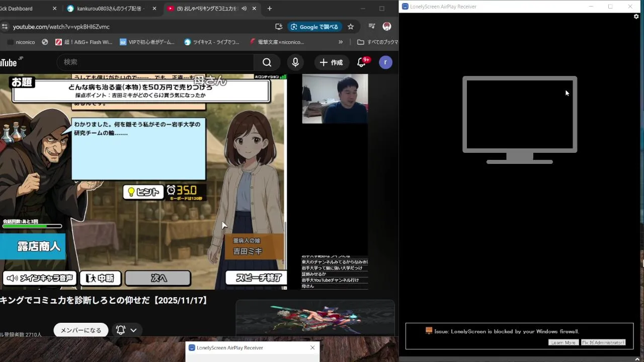Viewport: 644px width, 362px height.
Task: Click the YouTube logo
Action: (11, 62)
